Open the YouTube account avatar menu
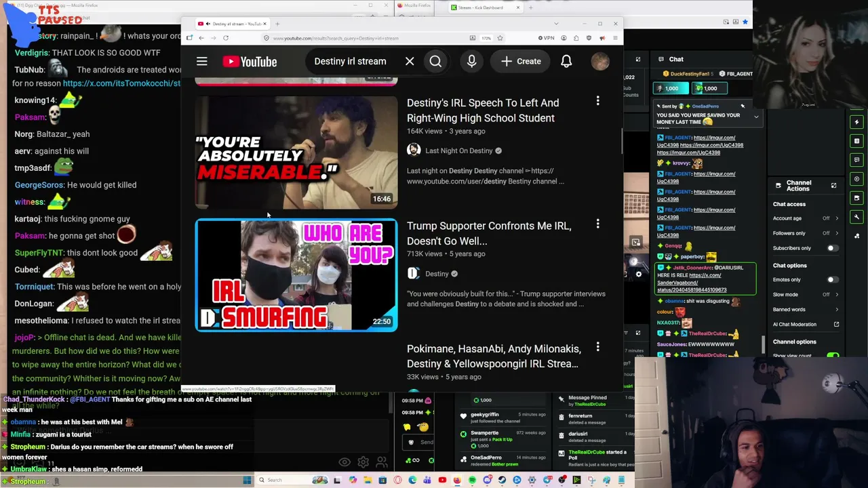The width and height of the screenshot is (868, 488). click(600, 62)
